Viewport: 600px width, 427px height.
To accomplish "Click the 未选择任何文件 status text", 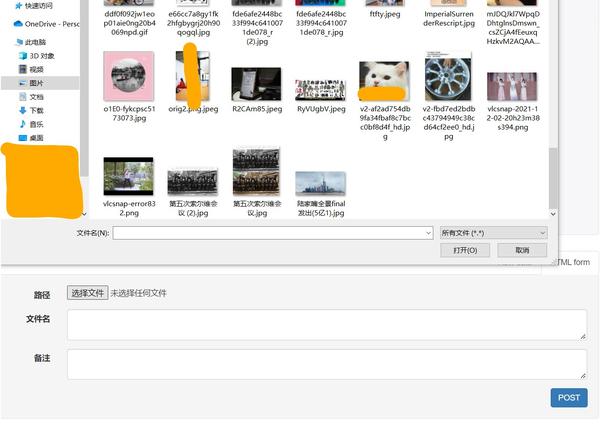I will coord(139,293).
